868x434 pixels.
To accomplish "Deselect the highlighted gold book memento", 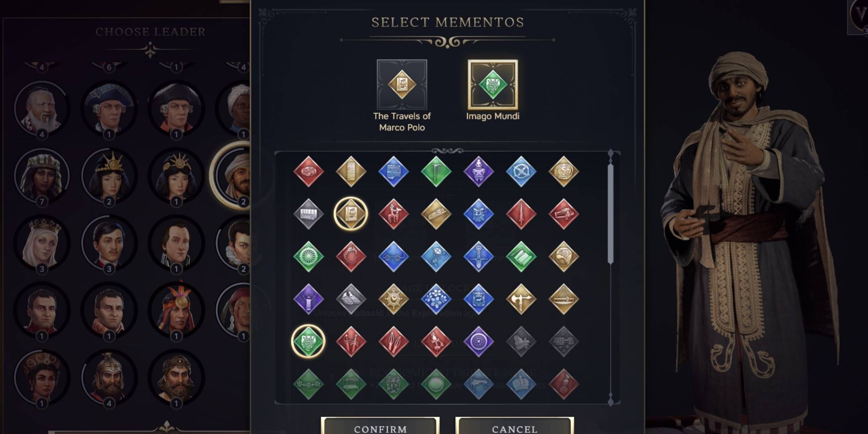I will (x=351, y=214).
